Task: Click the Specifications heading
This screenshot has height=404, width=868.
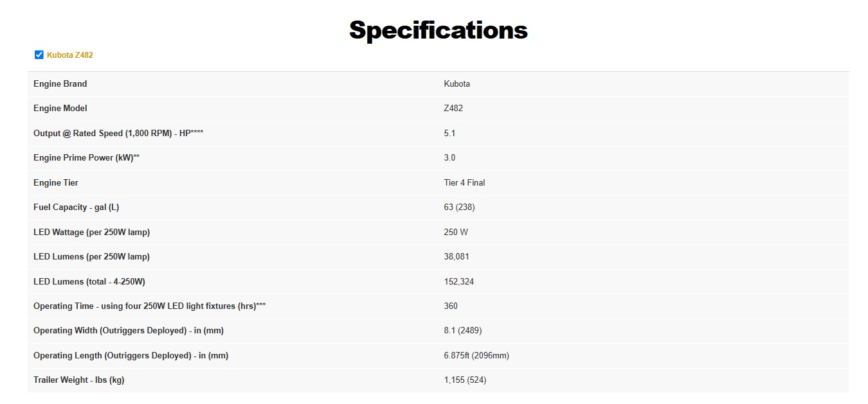Action: coord(438,30)
